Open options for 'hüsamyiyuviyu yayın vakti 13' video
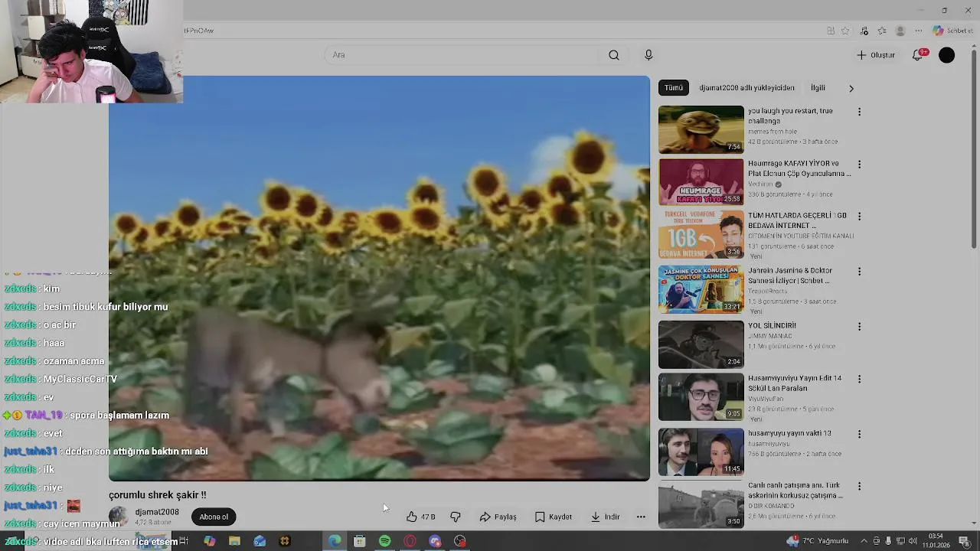The width and height of the screenshot is (980, 551). click(859, 434)
